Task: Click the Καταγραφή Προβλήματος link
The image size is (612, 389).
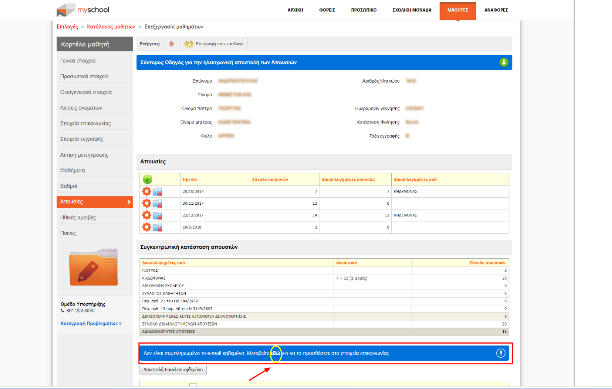Action: [91, 323]
